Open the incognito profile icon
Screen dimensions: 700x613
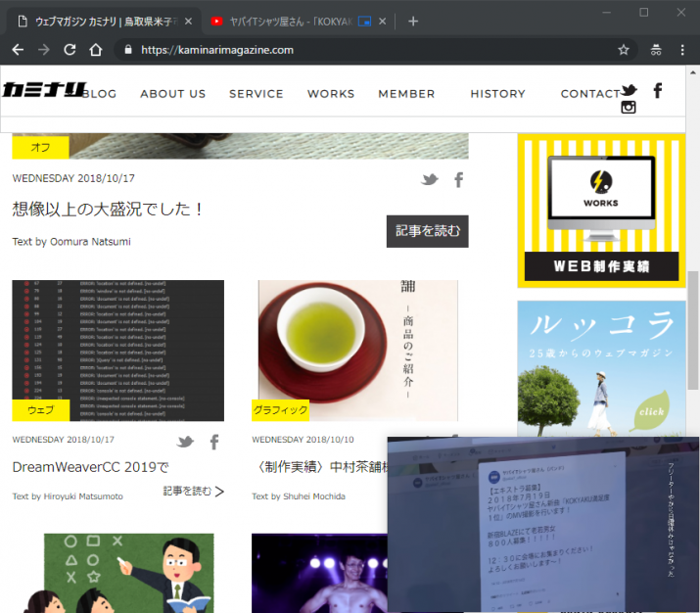pos(655,50)
